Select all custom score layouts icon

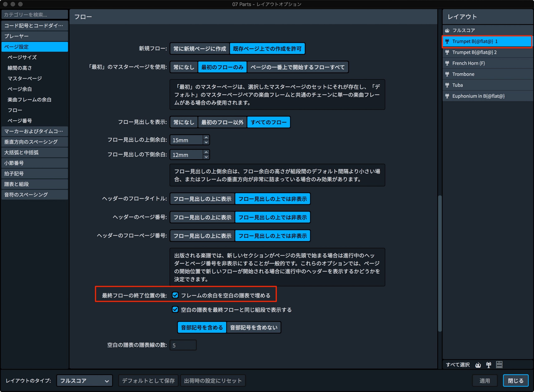click(499, 365)
